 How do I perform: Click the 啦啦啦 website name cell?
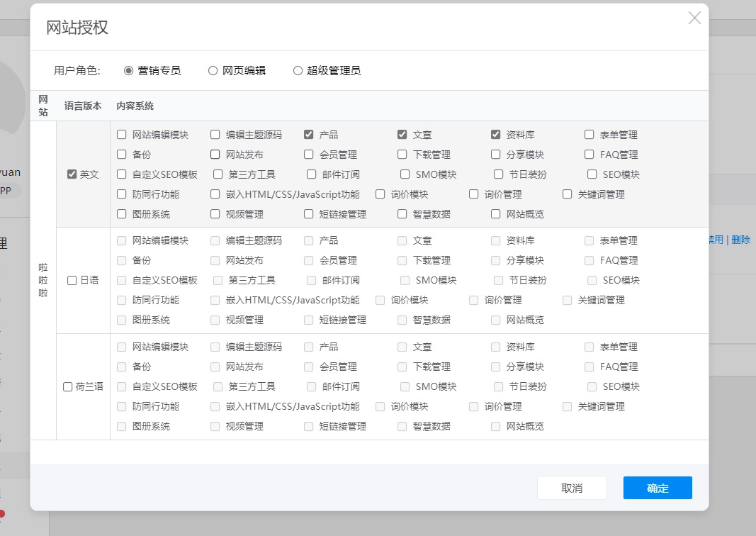43,280
